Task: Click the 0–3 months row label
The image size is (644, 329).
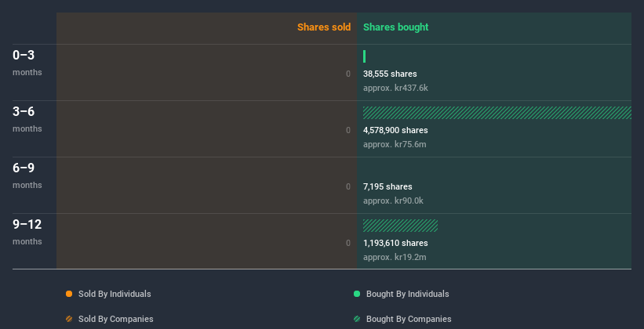Action: point(27,63)
